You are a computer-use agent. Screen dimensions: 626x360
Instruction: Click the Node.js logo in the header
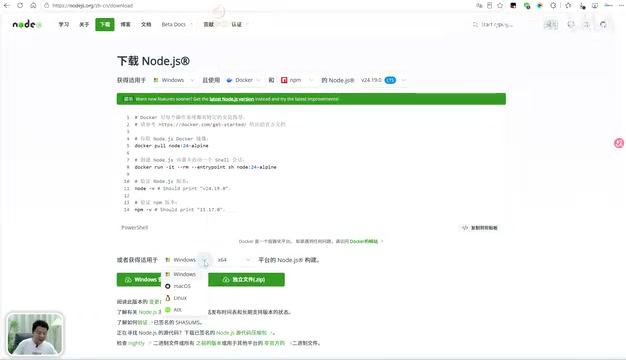pyautogui.click(x=27, y=24)
